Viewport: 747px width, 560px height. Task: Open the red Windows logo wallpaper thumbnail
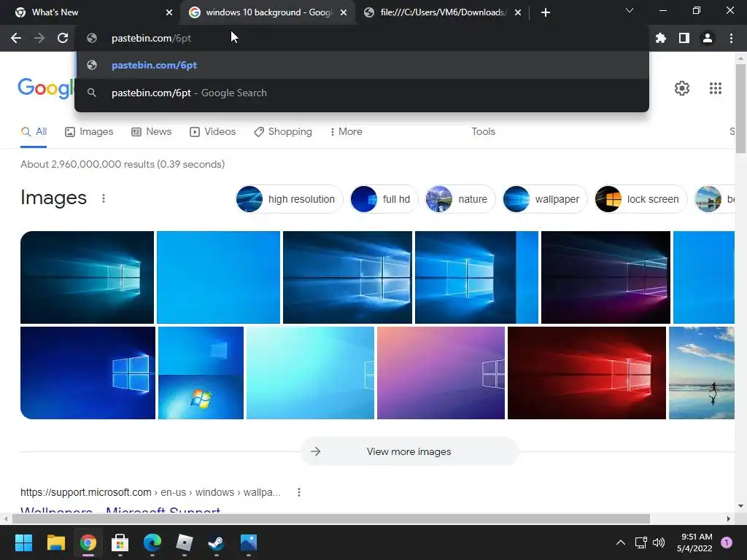[x=587, y=373]
